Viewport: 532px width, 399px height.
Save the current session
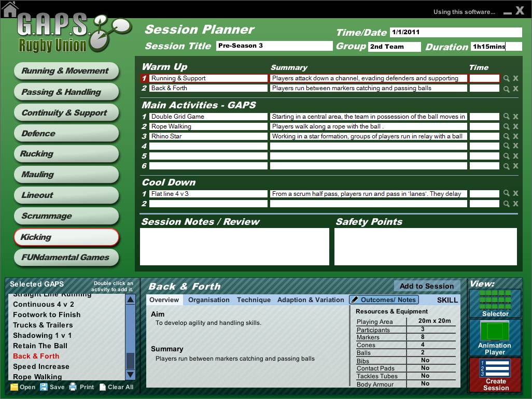(x=52, y=387)
